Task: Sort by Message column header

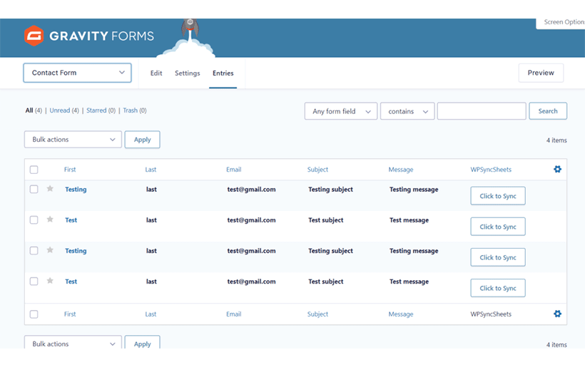Action: click(x=401, y=170)
